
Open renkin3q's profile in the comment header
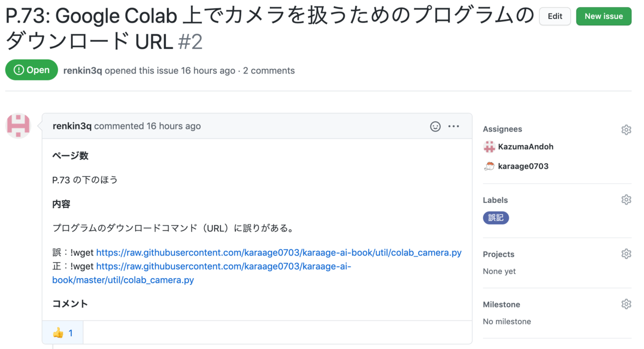pos(72,126)
